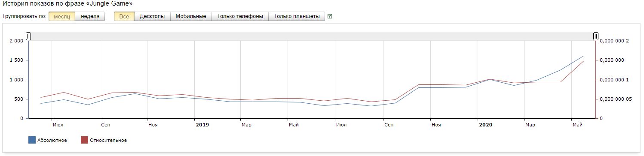The image size is (644, 156).
Task: Switch grouping to «неделя»
Action: pyautogui.click(x=90, y=16)
